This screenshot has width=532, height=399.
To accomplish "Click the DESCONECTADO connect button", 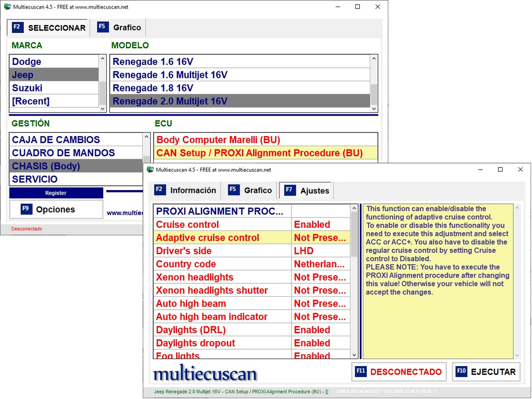I will [399, 372].
